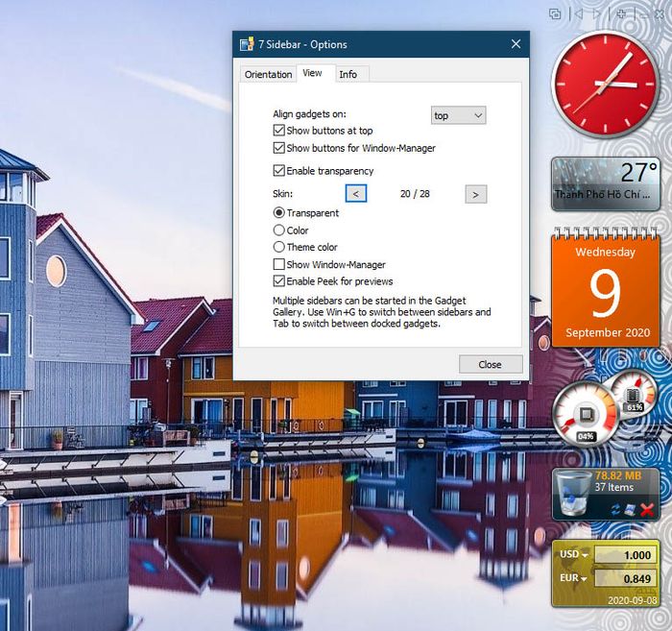Open the Align gadgets on dropdown
672x631 pixels.
click(x=458, y=115)
